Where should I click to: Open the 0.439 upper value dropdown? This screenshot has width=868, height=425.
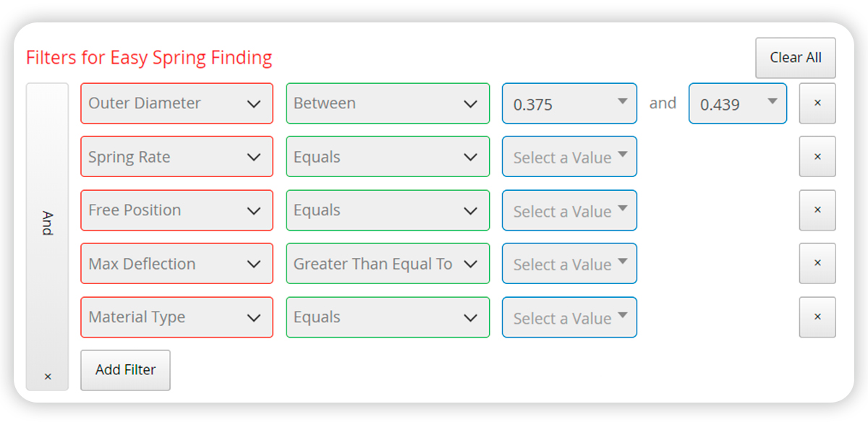[x=737, y=103]
